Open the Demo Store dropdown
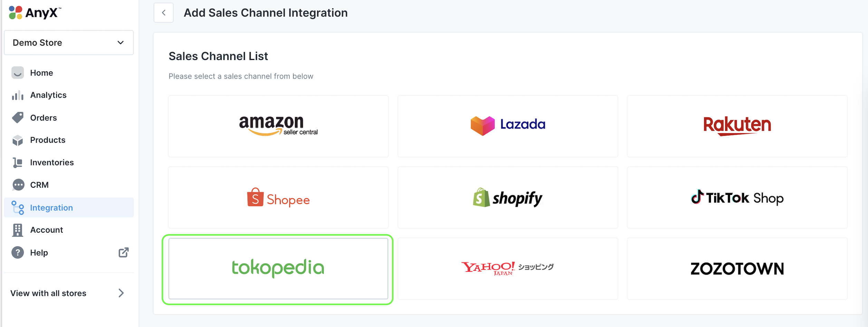The height and width of the screenshot is (327, 868). (x=69, y=43)
